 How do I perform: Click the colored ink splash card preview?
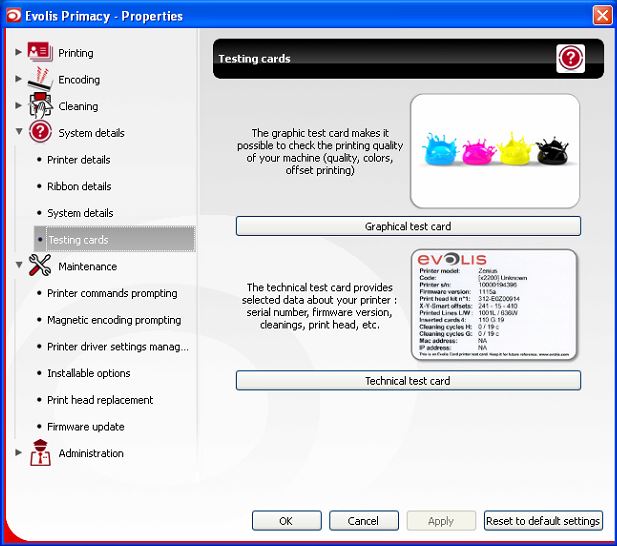495,151
